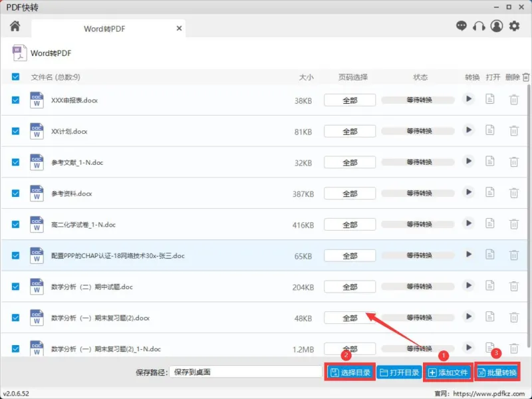Select the file name 参考资料.docx

pyautogui.click(x=72, y=194)
